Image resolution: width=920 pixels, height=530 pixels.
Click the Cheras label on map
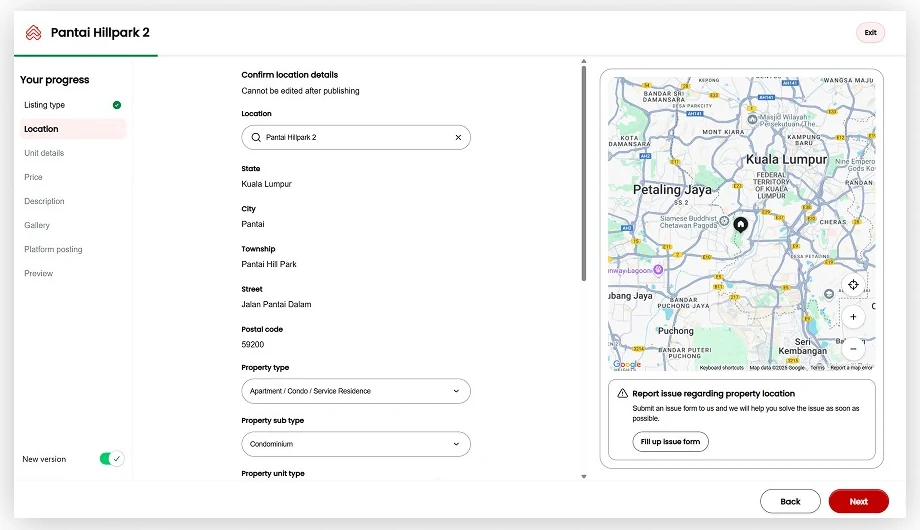(x=833, y=222)
